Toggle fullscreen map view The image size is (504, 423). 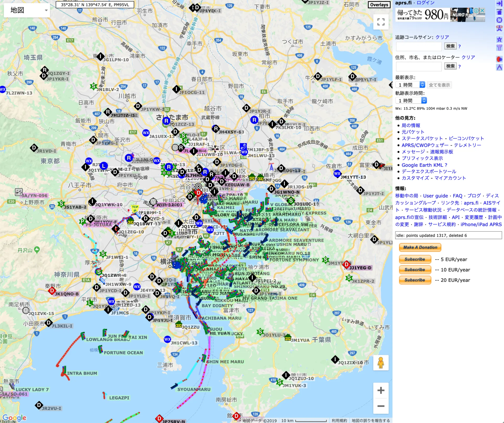click(381, 22)
